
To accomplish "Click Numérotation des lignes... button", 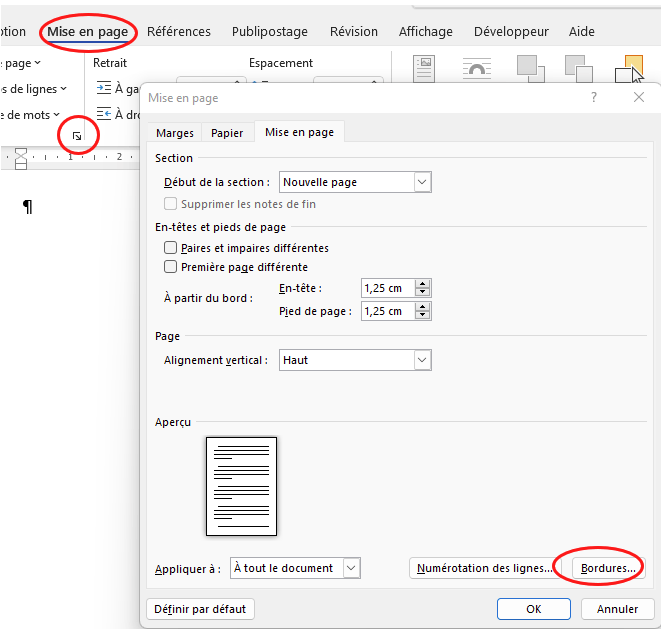I will (484, 568).
